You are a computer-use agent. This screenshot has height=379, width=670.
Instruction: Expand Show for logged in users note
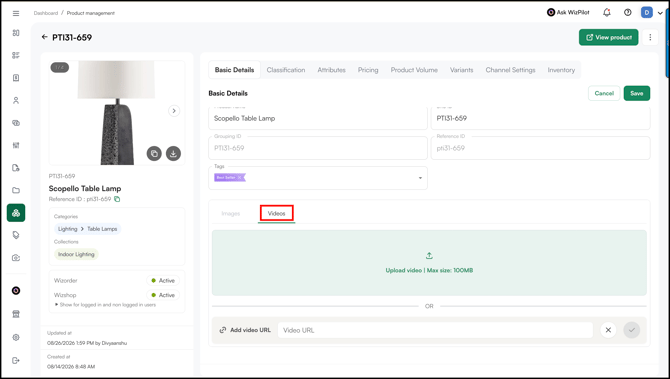click(x=56, y=305)
